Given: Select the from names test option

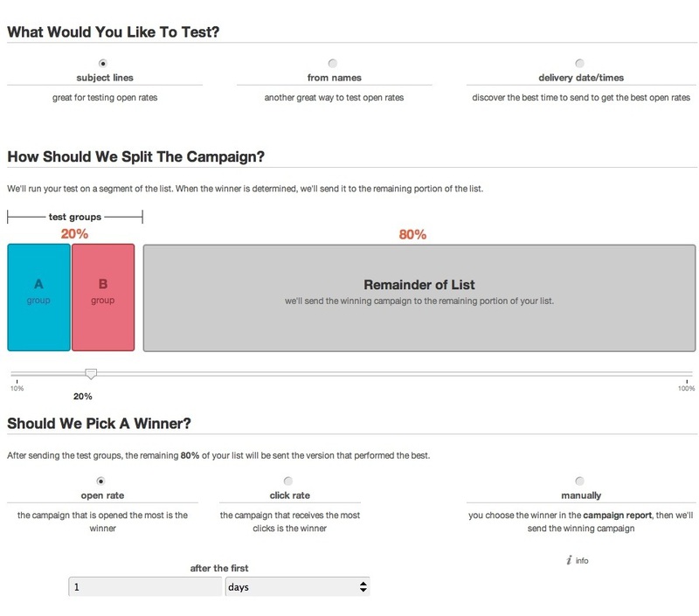Looking at the screenshot, I should tap(332, 63).
